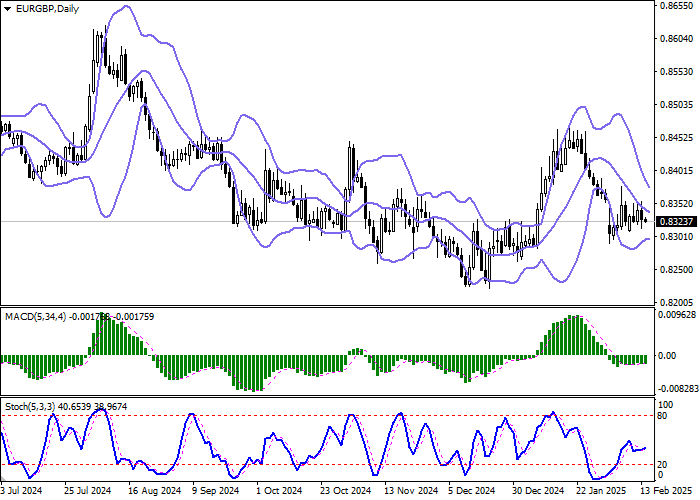The width and height of the screenshot is (700, 500).
Task: Select the EURGBP,Daily chart title text
Action: point(47,9)
